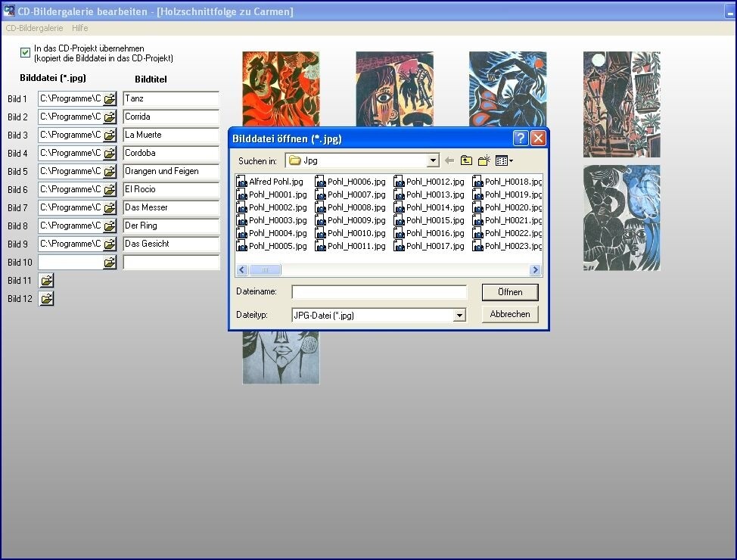Open file browser for Bild 5

pyautogui.click(x=110, y=172)
